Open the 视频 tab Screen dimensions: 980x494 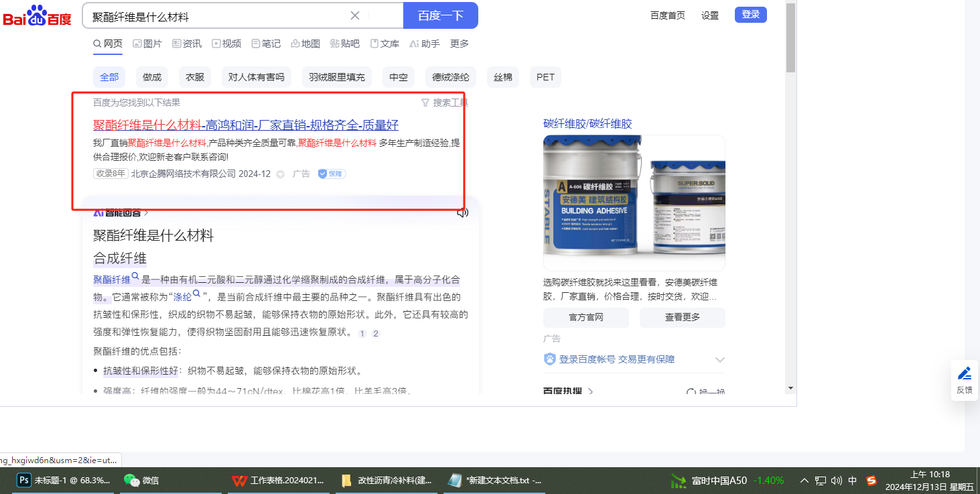pyautogui.click(x=226, y=44)
